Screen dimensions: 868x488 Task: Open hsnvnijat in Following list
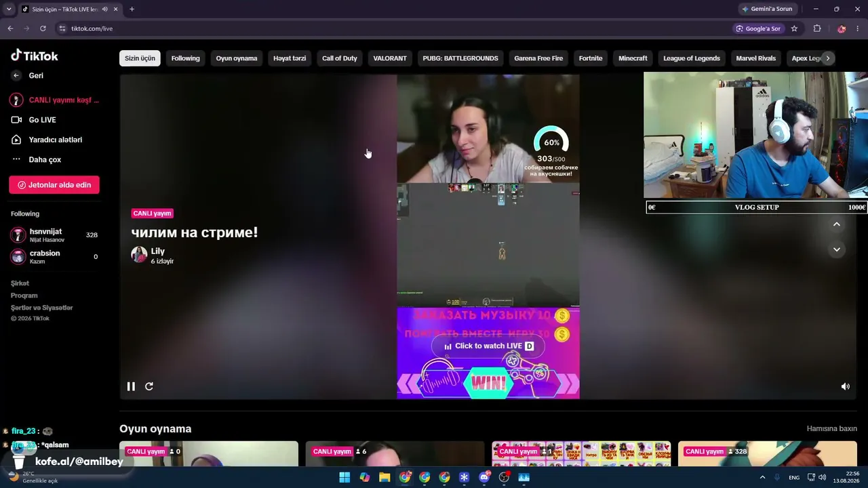tap(54, 235)
